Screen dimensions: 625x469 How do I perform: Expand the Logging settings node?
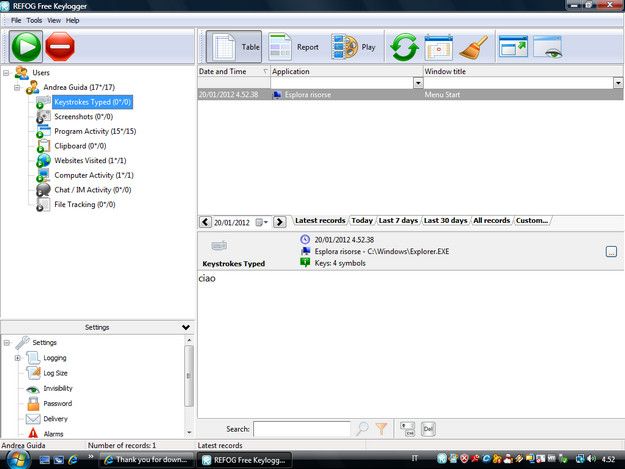(x=18, y=358)
